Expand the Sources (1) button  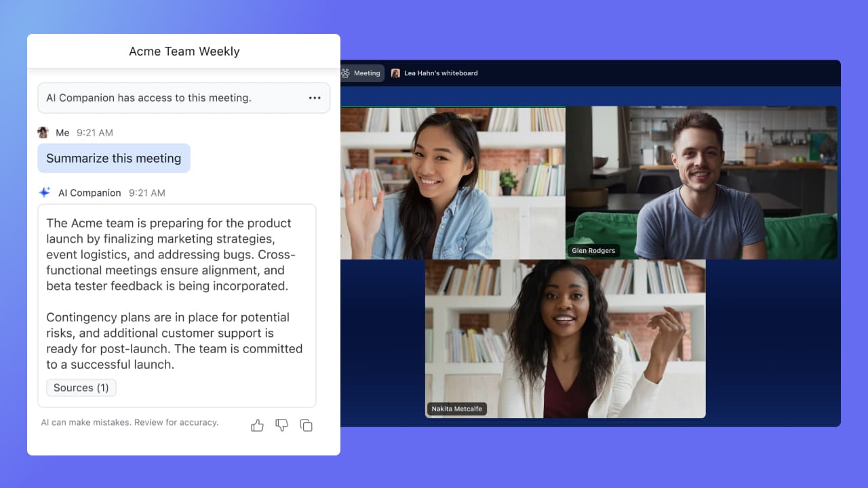81,388
